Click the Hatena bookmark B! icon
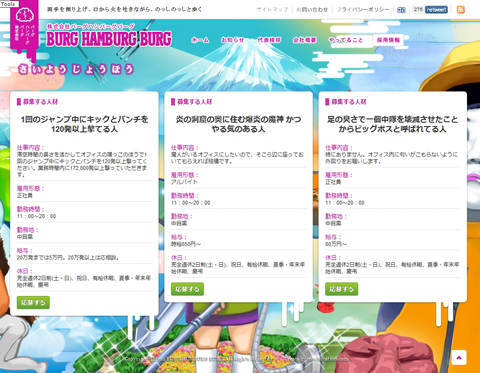 401,10
